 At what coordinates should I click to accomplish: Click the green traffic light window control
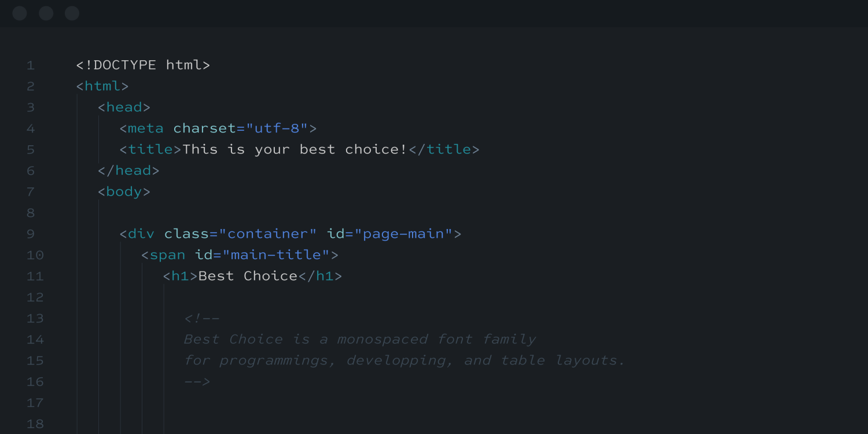[x=72, y=13]
